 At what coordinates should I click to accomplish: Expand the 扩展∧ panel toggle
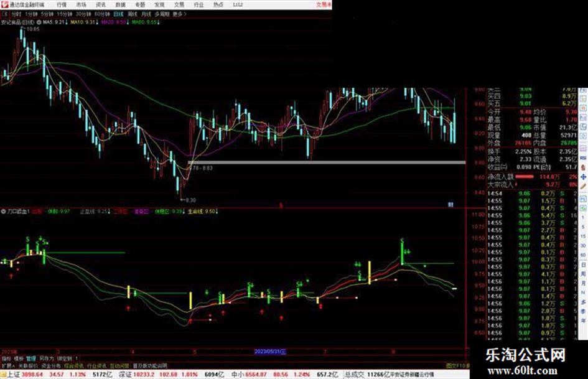[x=8, y=365]
